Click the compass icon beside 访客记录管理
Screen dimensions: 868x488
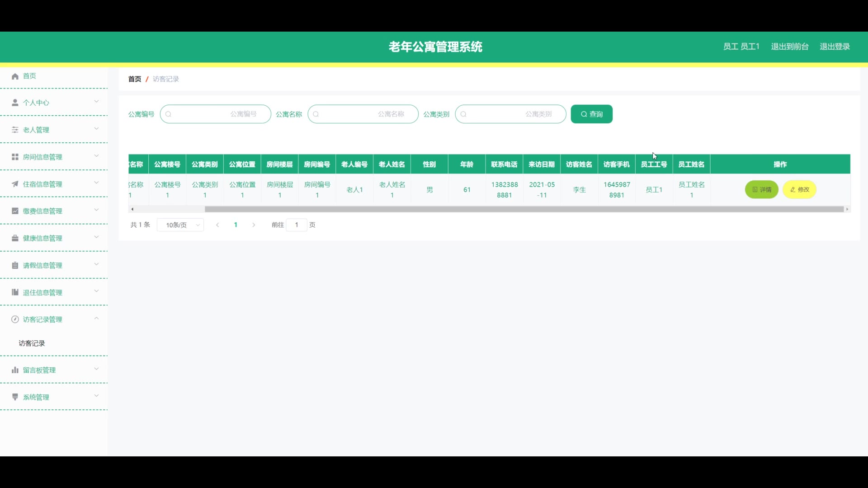coord(15,319)
